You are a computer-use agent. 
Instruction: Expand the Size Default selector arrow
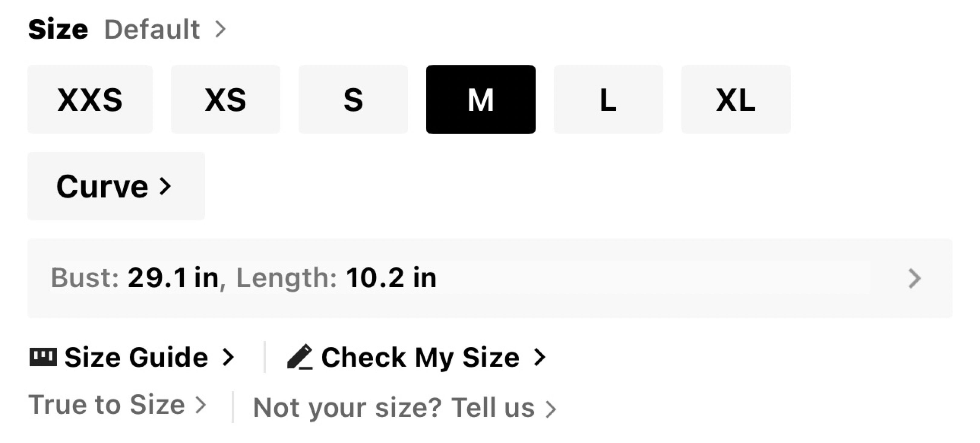click(220, 29)
